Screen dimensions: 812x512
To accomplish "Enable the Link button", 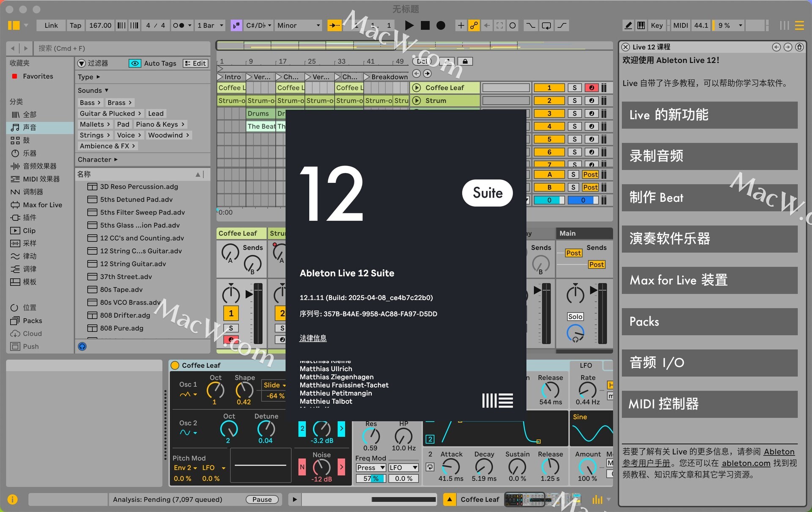I will tap(51, 25).
